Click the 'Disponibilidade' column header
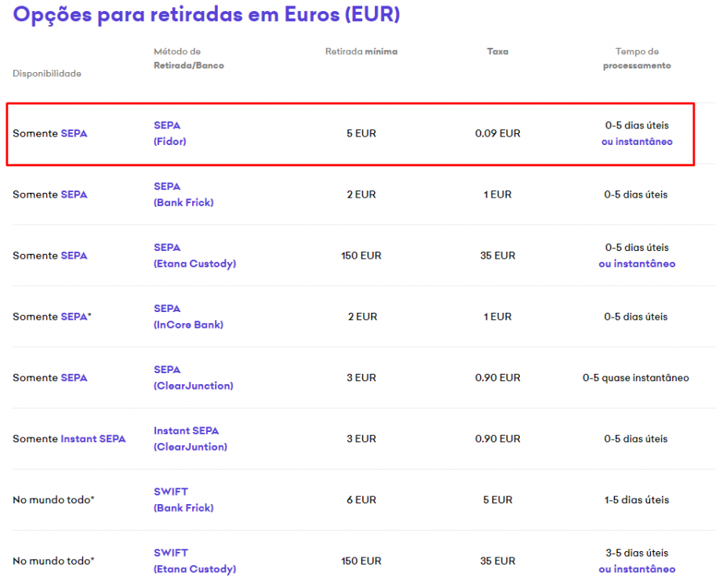 click(47, 74)
